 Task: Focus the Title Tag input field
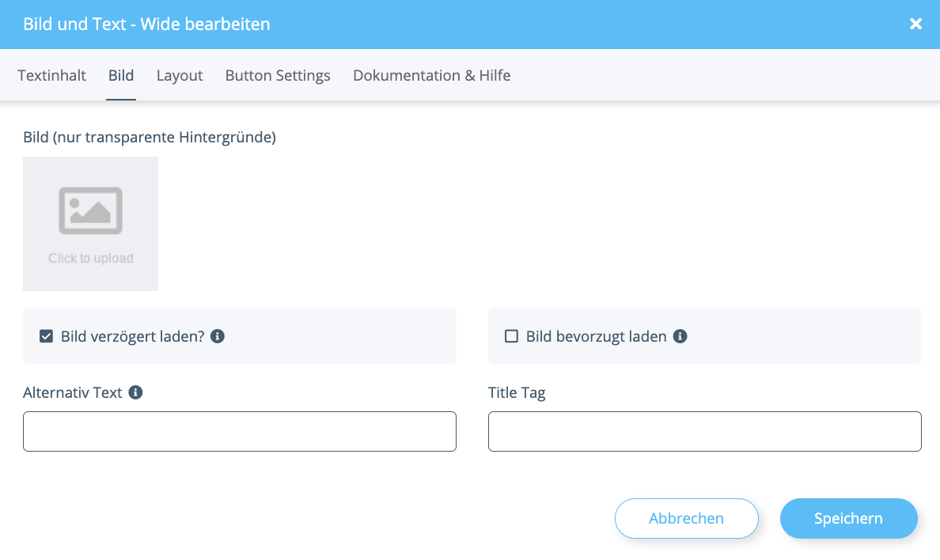tap(704, 431)
